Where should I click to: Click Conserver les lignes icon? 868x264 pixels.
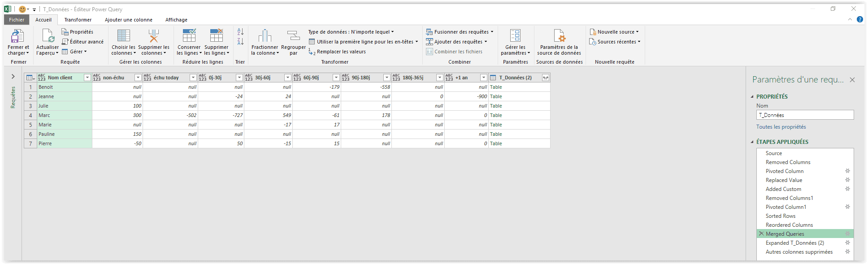click(189, 36)
